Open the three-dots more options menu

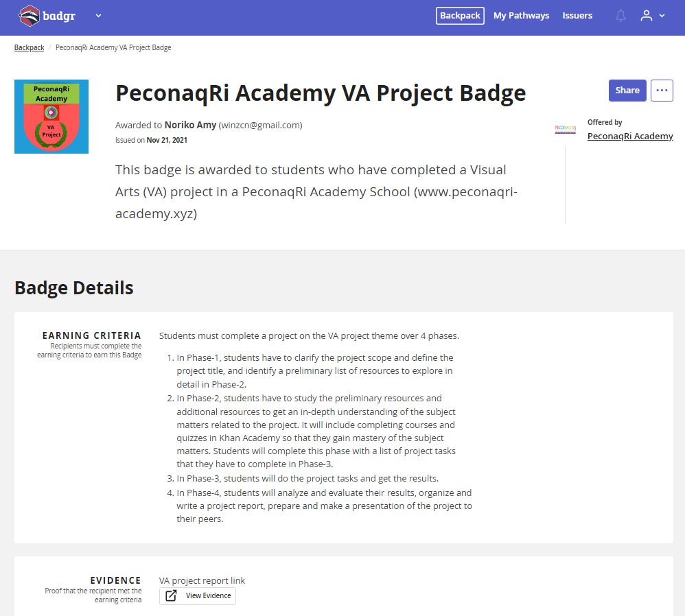(662, 91)
